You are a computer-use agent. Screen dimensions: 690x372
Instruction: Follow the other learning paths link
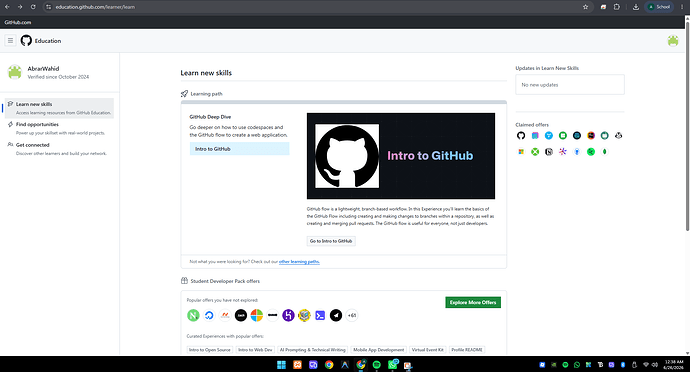(x=299, y=262)
